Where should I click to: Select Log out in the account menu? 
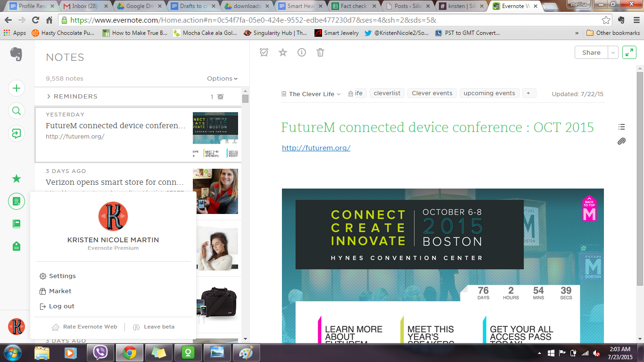click(x=57, y=306)
